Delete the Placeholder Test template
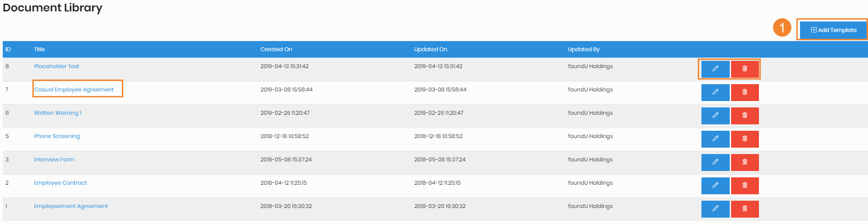 click(744, 69)
